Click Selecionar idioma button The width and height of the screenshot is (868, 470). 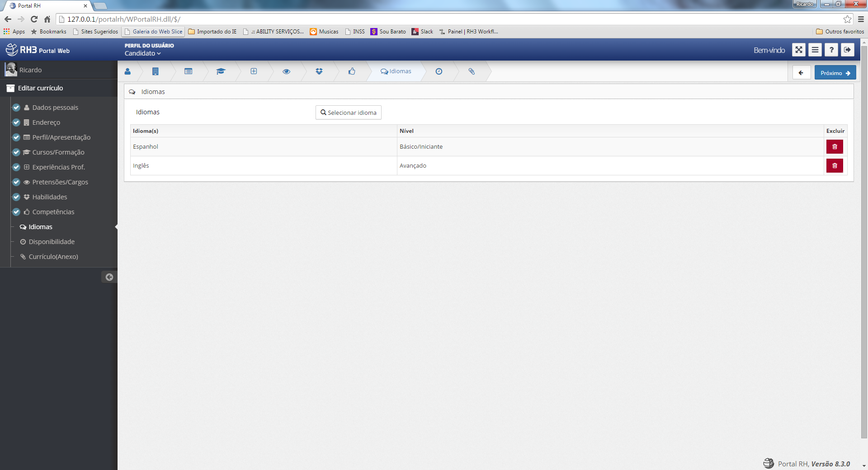pyautogui.click(x=349, y=113)
